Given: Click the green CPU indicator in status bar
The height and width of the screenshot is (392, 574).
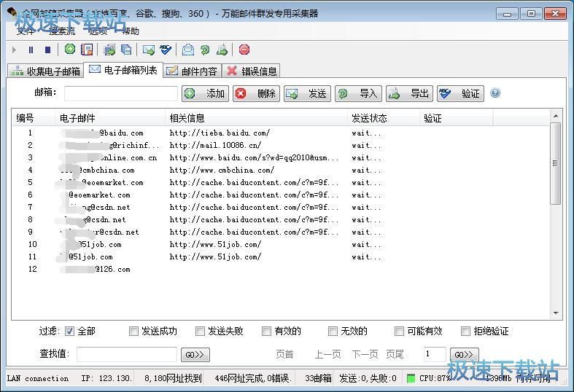Looking at the screenshot, I should point(411,378).
